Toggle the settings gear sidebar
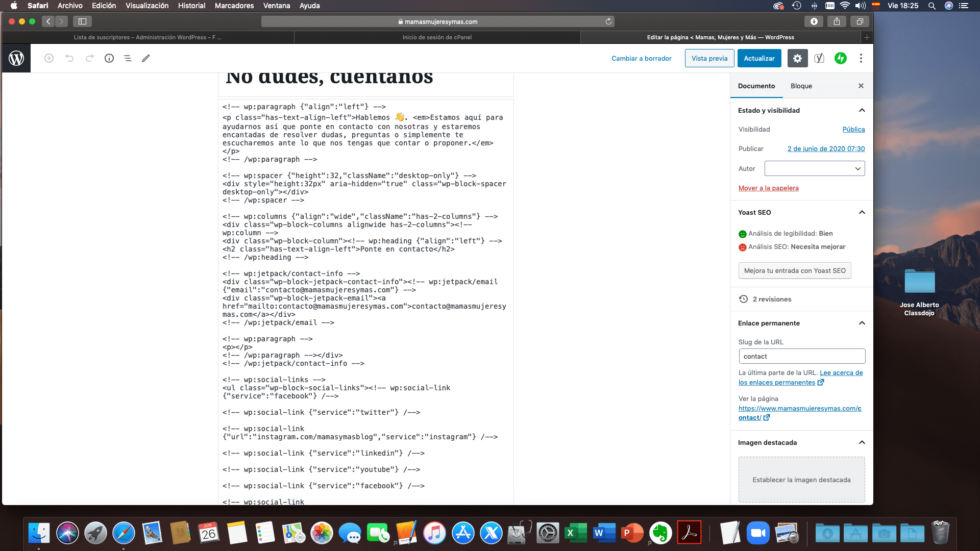The width and height of the screenshot is (980, 551). [x=797, y=58]
